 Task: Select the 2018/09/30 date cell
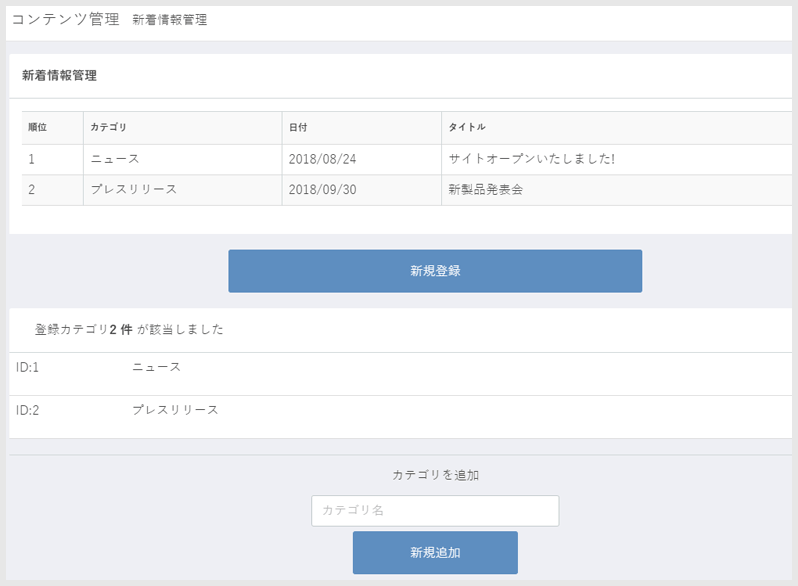click(x=322, y=190)
